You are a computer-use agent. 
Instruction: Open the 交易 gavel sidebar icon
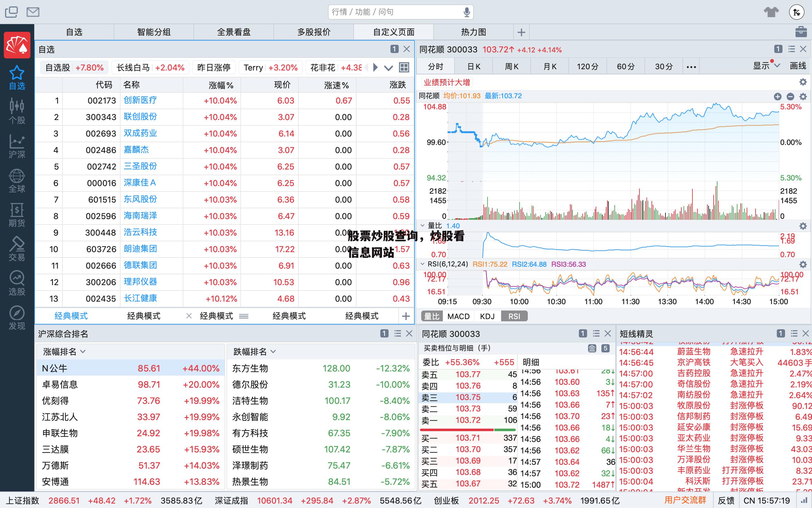pyautogui.click(x=17, y=249)
